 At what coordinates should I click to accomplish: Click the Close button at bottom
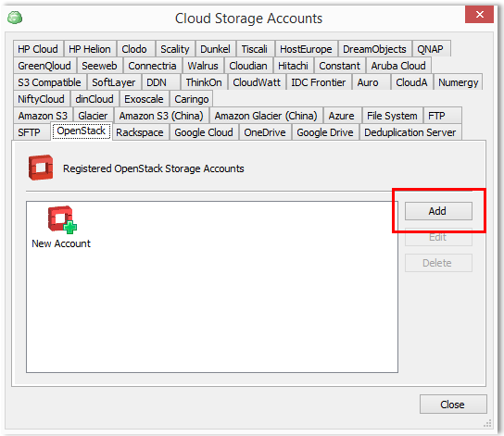coord(453,405)
